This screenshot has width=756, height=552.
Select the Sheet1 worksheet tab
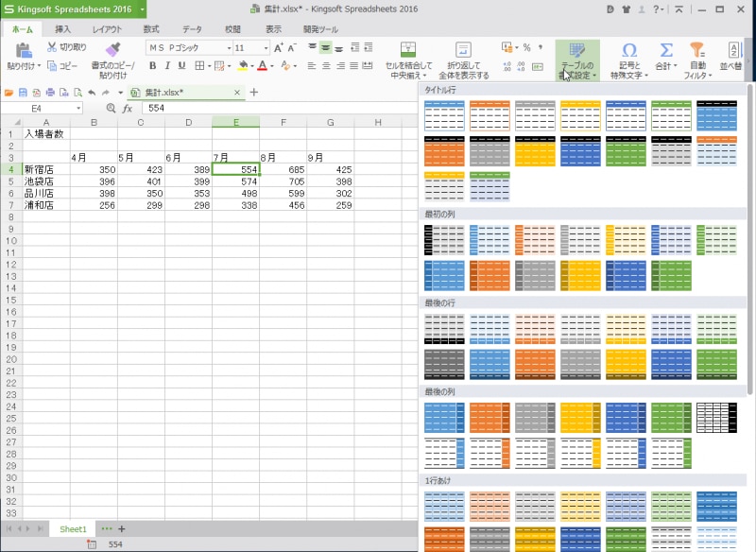(73, 528)
